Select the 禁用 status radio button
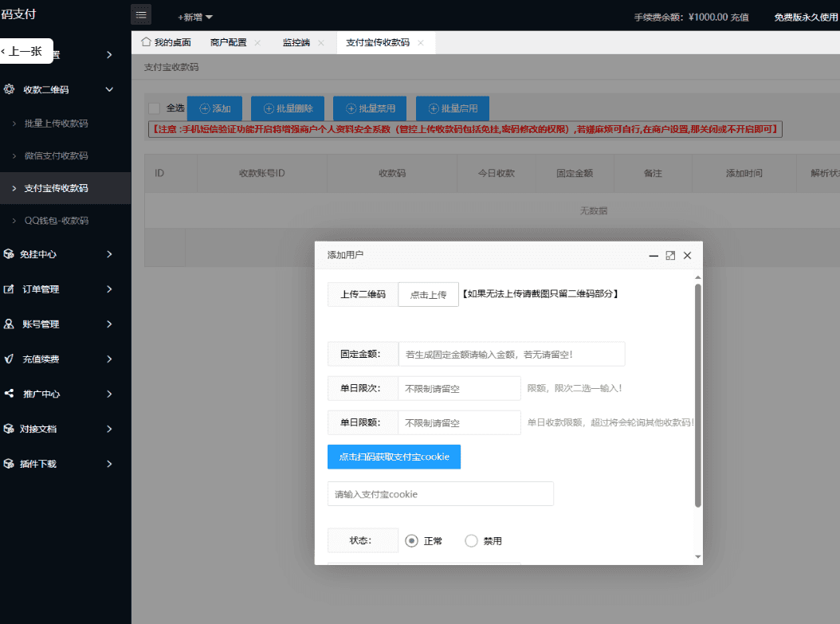Screen dimensions: 840x624 471,541
